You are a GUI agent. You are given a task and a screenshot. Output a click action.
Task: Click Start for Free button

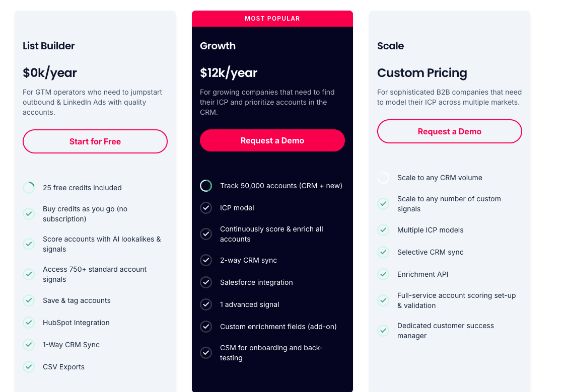(x=95, y=141)
